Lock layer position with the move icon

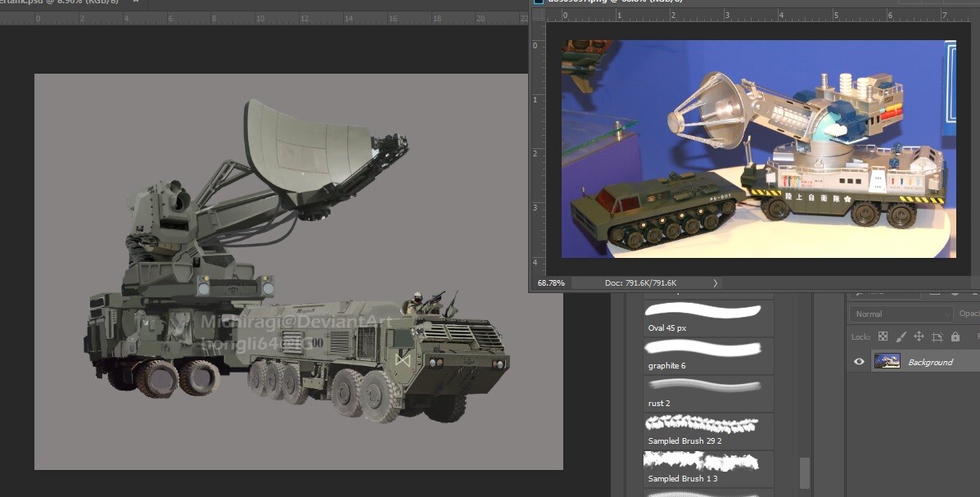(x=920, y=337)
